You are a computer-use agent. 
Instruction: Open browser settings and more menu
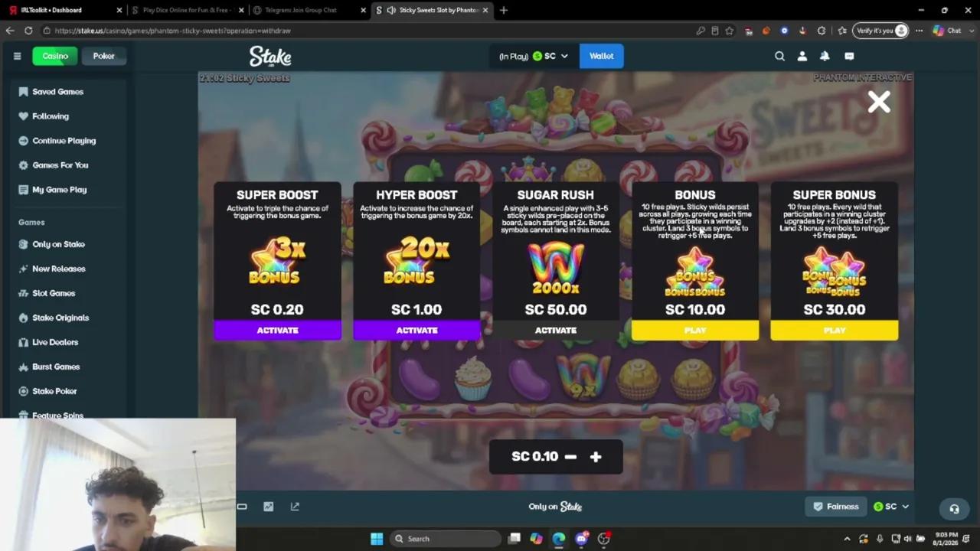tap(919, 31)
